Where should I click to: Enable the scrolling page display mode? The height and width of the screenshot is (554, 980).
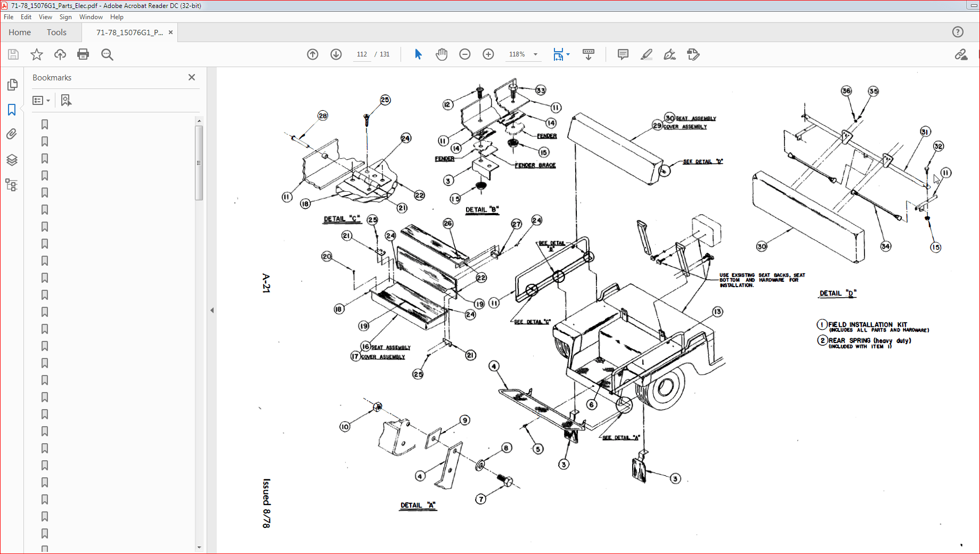(588, 54)
